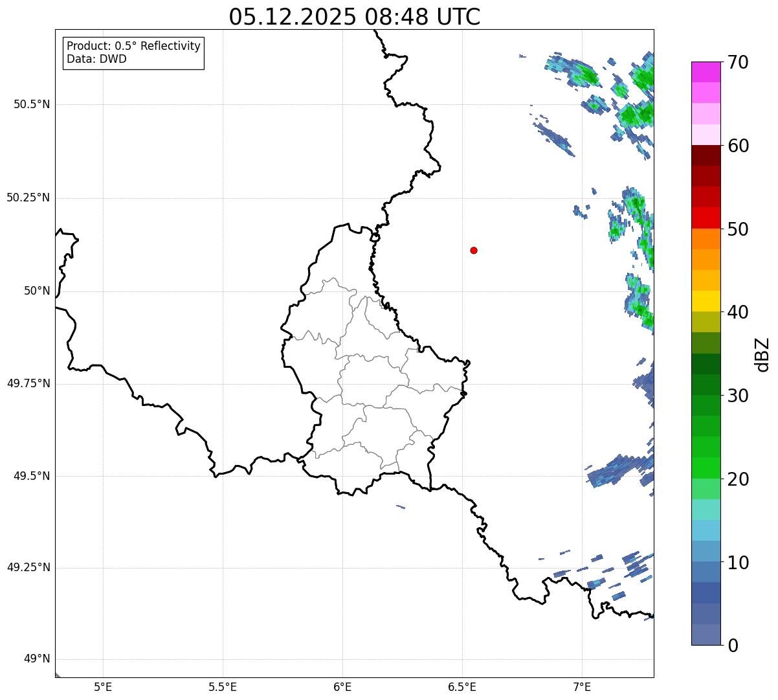Screen dimensions: 778x700
Task: Click the 70 value on the colorbar
Action: (x=737, y=62)
